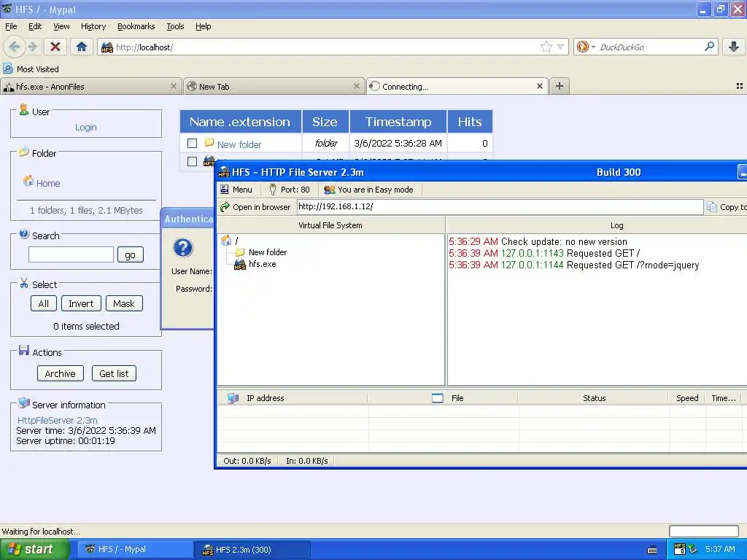Open the tab groups grid icon

tap(740, 86)
